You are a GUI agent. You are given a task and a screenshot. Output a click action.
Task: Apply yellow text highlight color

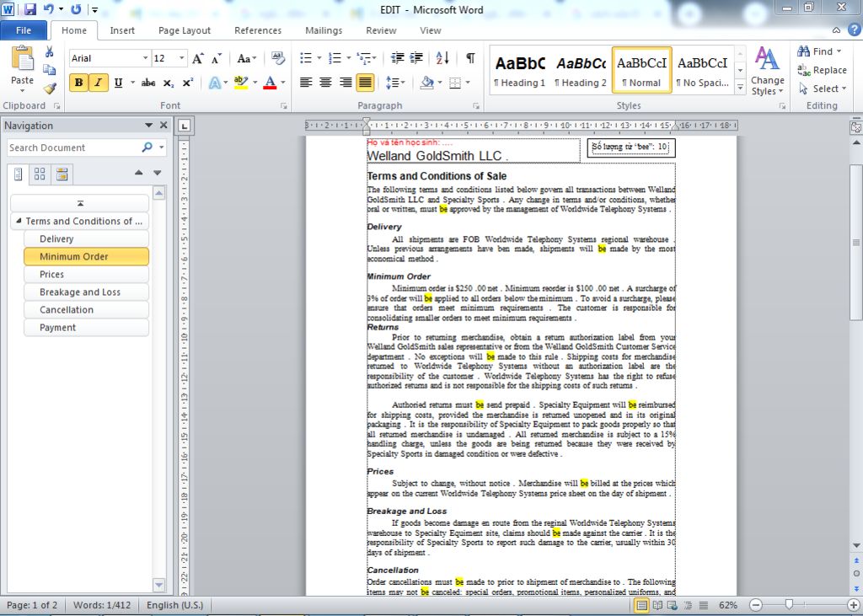(x=241, y=83)
